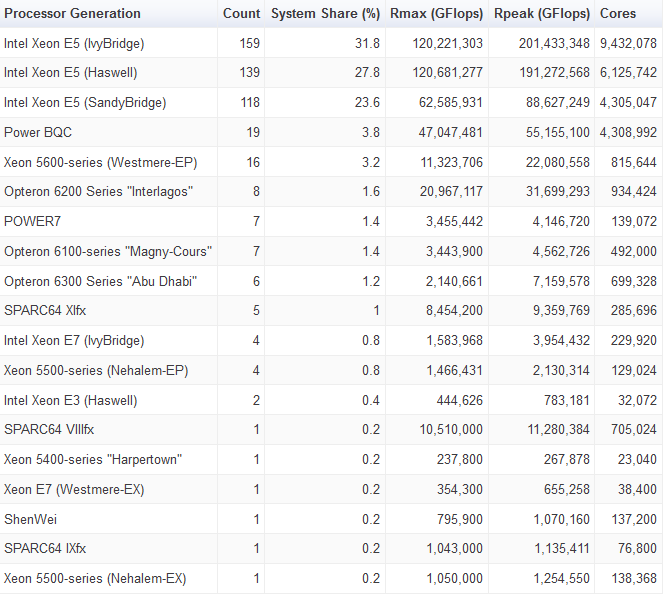Click the System Share (%) column header

point(325,14)
